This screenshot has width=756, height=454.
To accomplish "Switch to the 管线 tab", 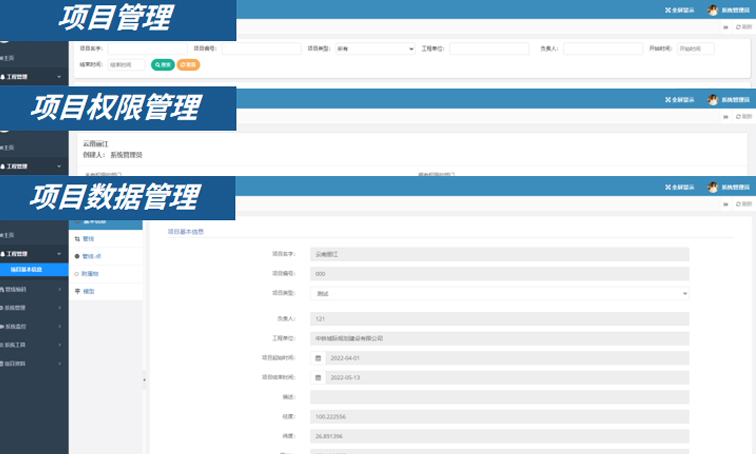I will click(106, 239).
